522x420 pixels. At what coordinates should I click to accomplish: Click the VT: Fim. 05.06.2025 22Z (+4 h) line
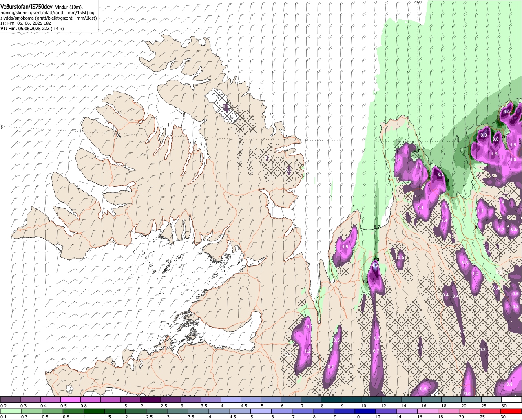click(x=32, y=29)
